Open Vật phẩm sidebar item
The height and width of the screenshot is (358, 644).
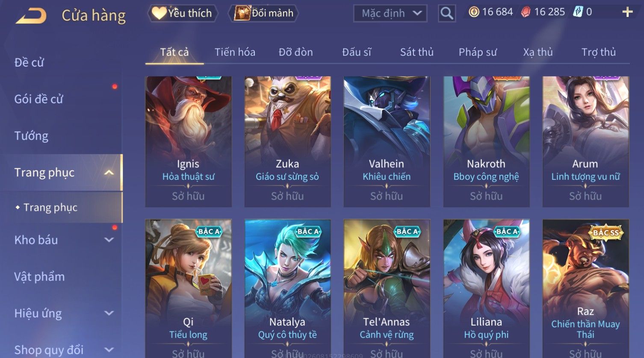click(x=39, y=277)
